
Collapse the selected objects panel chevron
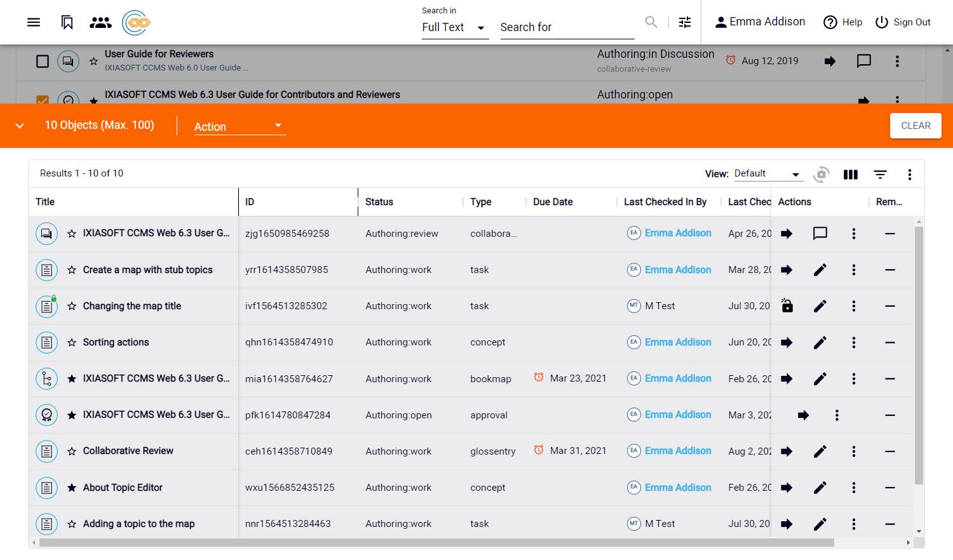click(20, 126)
